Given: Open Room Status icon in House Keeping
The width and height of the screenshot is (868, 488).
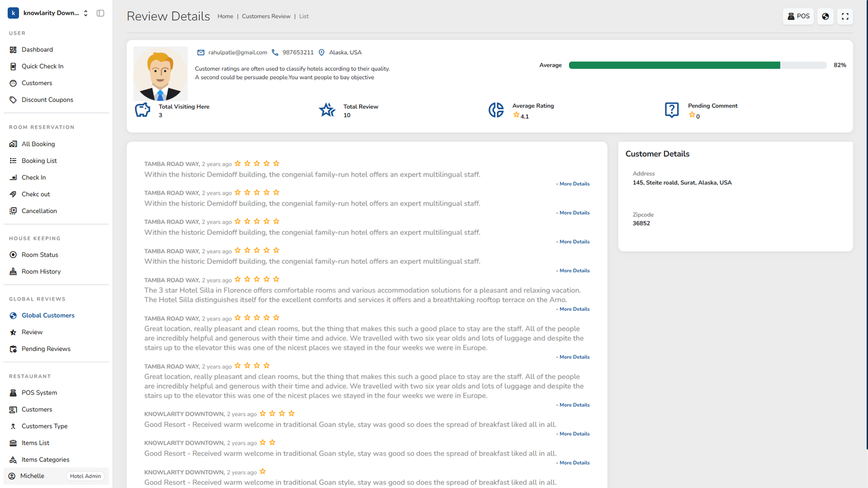Looking at the screenshot, I should pos(13,255).
